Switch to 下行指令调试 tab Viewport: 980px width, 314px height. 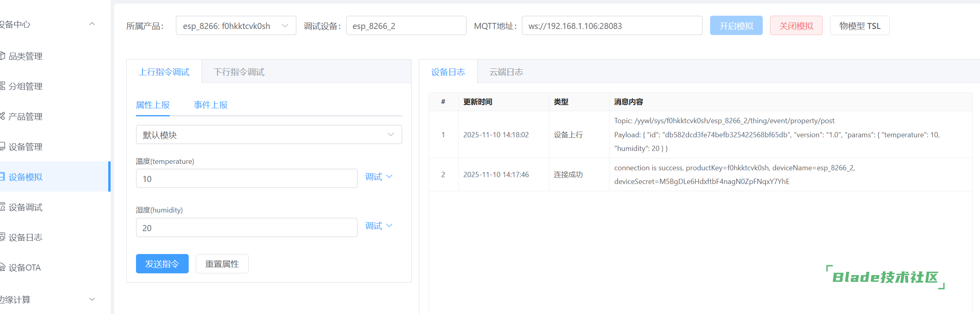[x=239, y=72]
